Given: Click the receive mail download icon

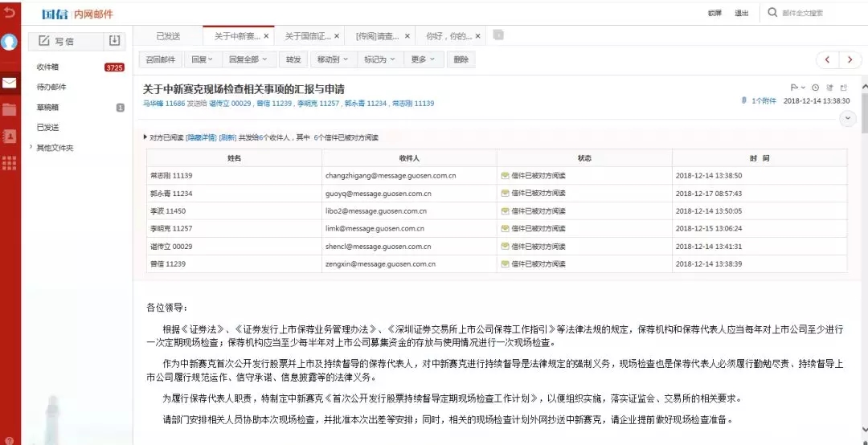Looking at the screenshot, I should coord(114,41).
